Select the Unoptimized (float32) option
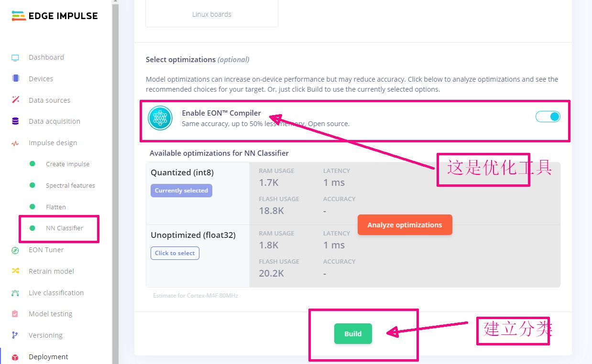 coord(175,253)
